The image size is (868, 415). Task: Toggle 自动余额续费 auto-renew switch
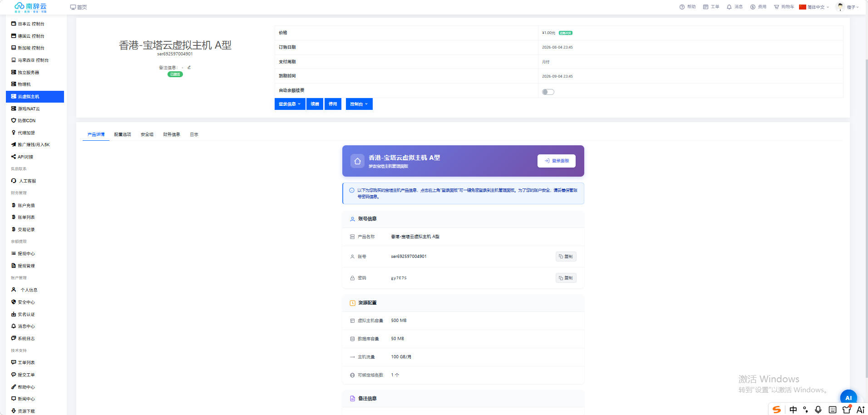[x=548, y=92]
